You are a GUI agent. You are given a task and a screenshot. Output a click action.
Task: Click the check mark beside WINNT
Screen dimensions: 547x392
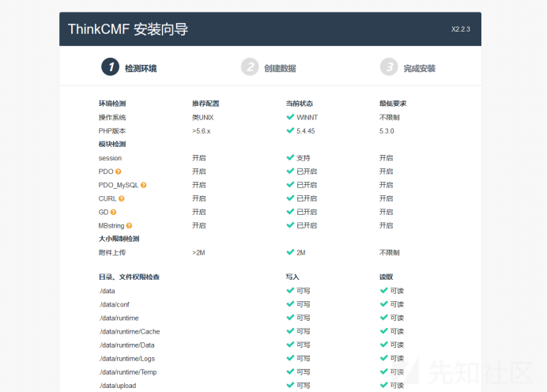(x=290, y=117)
